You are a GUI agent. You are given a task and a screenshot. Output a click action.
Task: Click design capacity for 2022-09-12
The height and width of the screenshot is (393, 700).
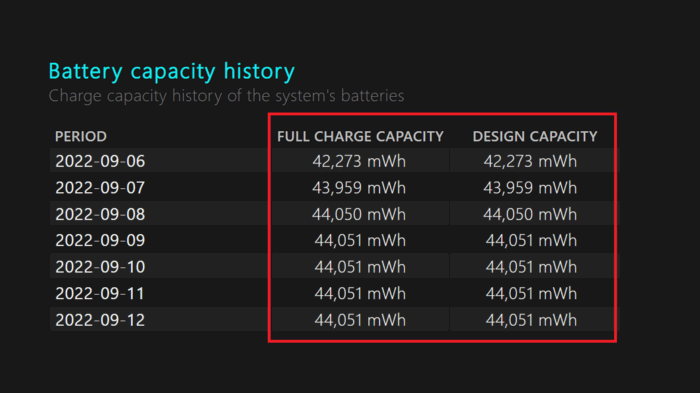tap(531, 320)
